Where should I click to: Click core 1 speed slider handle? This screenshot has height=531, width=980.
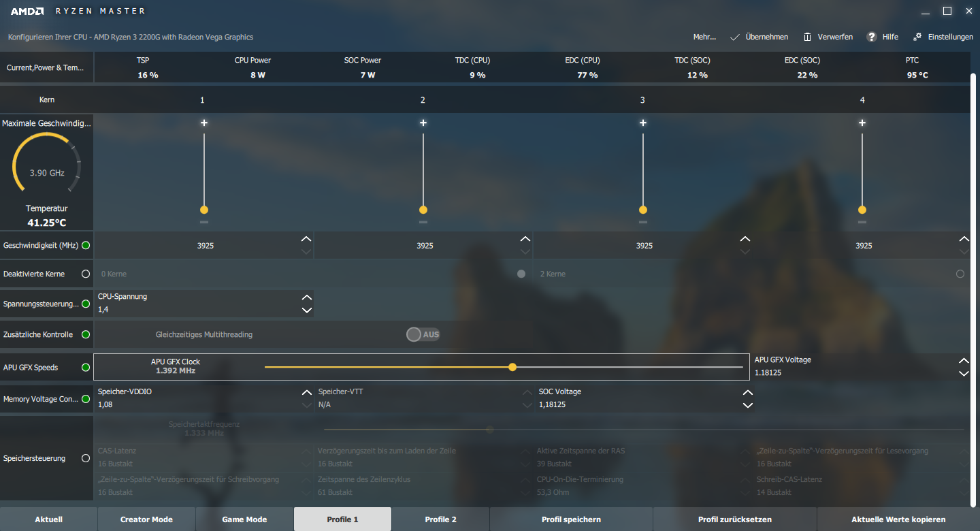click(204, 210)
